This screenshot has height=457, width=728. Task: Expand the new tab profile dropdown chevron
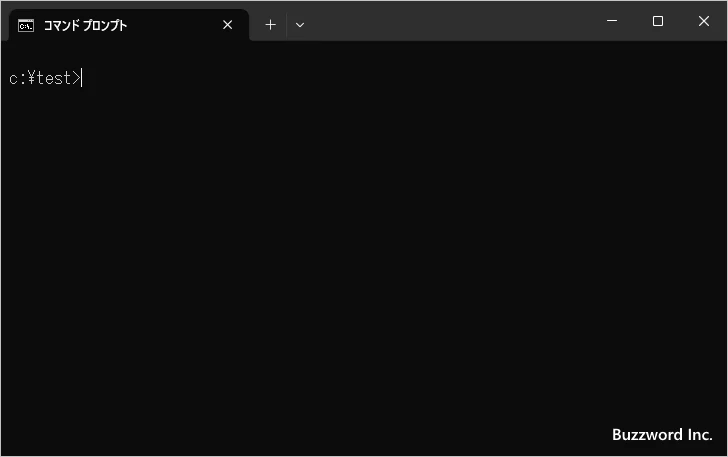click(x=300, y=25)
